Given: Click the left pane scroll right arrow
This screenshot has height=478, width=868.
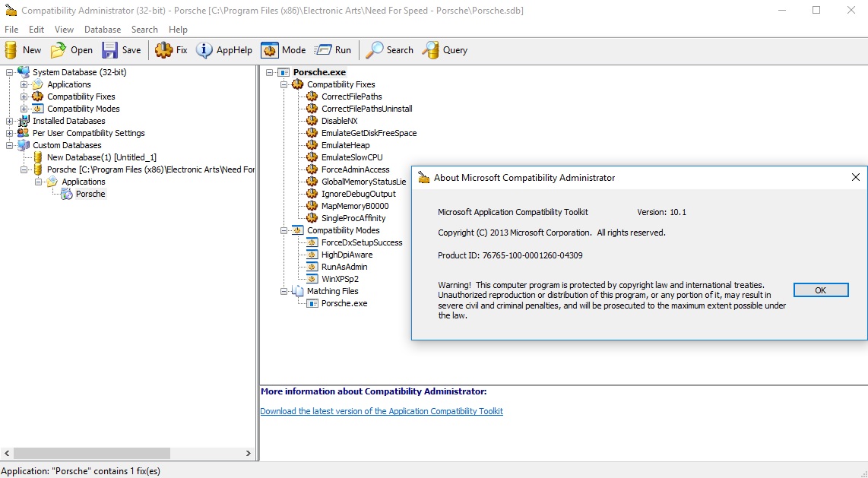Looking at the screenshot, I should coord(248,453).
